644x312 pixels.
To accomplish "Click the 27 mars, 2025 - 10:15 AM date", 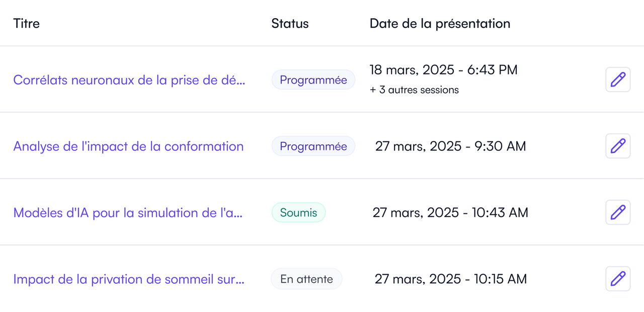I will click(451, 279).
